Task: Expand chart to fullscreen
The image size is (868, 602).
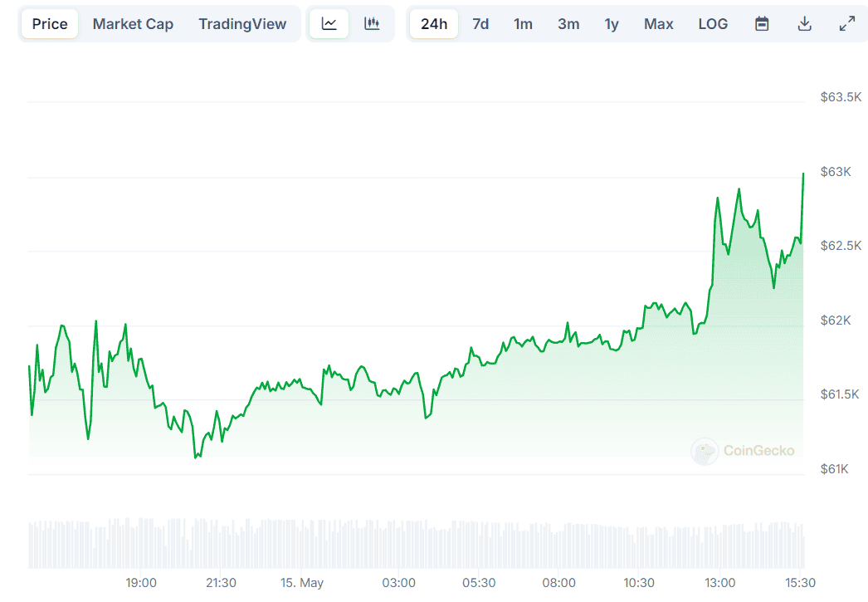Action: 847,24
